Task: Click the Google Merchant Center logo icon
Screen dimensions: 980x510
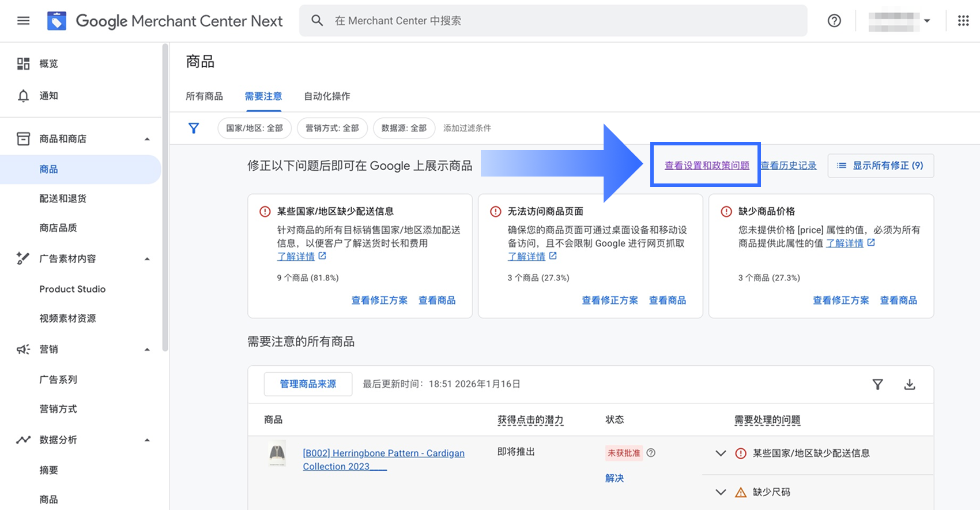Action: pos(56,21)
